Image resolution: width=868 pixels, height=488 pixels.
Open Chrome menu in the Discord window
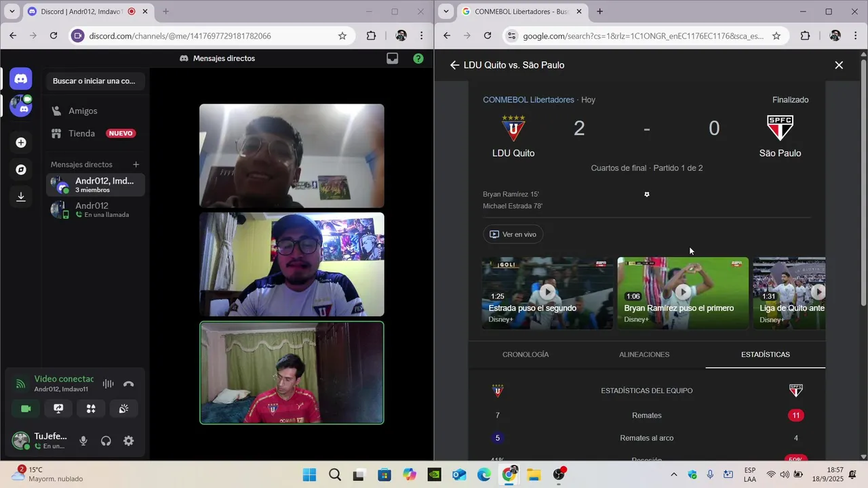(x=422, y=36)
